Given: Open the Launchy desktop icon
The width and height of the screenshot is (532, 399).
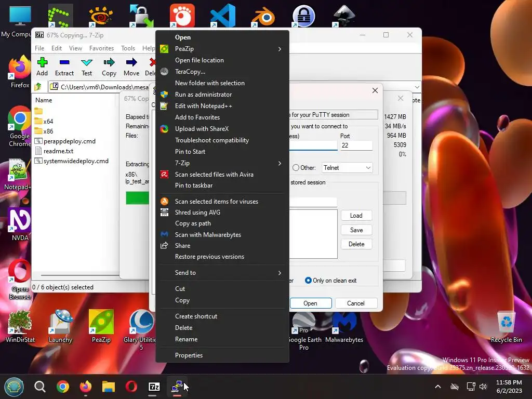Looking at the screenshot, I should tap(60, 326).
